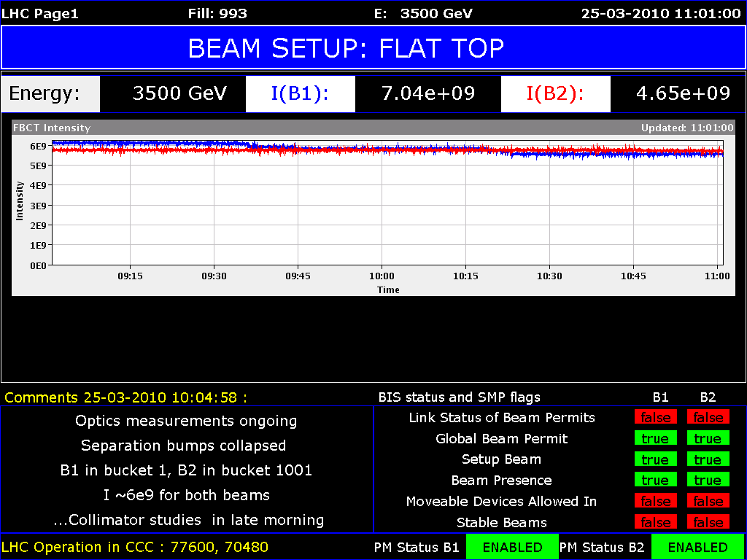
Task: Click B2 Moveable Devices Allowed In flag
Action: pyautogui.click(x=707, y=502)
